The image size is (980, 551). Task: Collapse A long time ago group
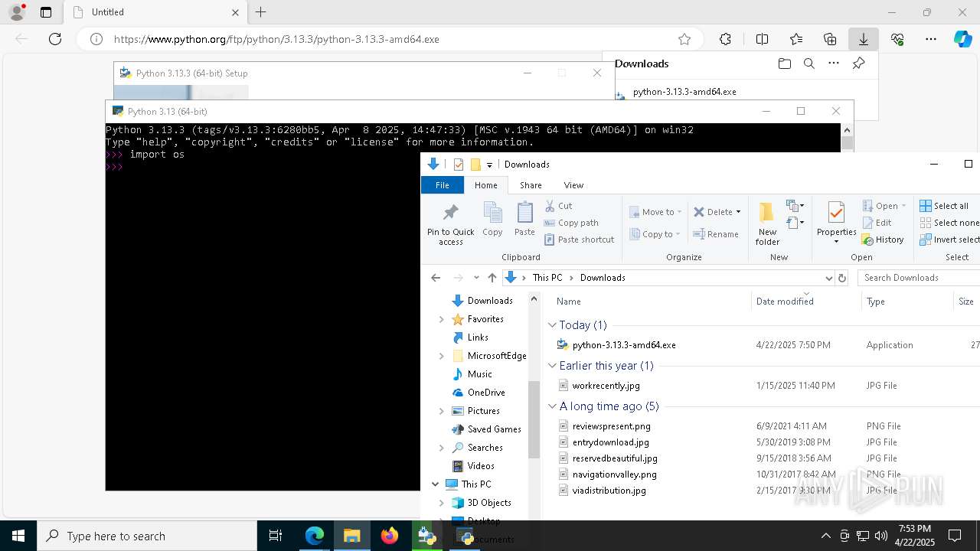click(x=552, y=406)
